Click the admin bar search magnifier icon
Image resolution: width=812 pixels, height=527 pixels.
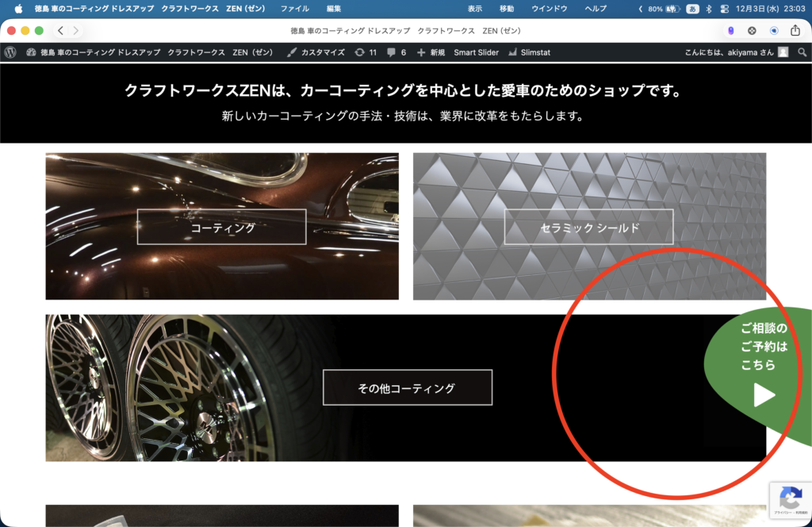(x=802, y=52)
